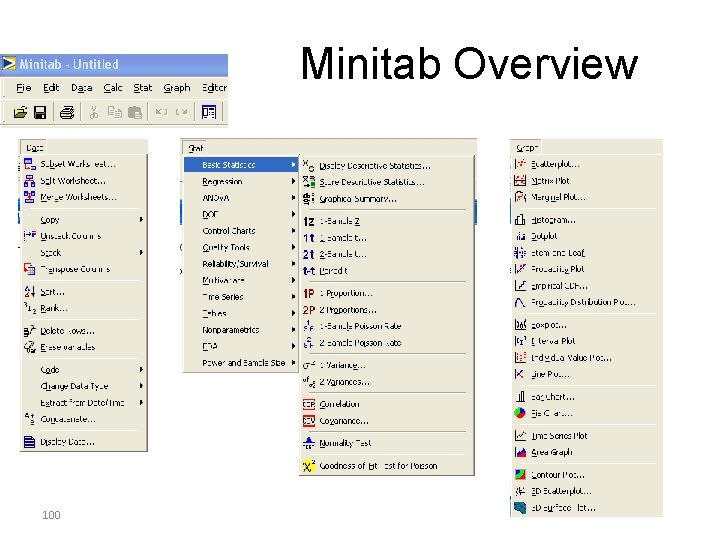Click the Pie Chart icon
Image resolution: width=720 pixels, height=540 pixels.
(x=520, y=413)
